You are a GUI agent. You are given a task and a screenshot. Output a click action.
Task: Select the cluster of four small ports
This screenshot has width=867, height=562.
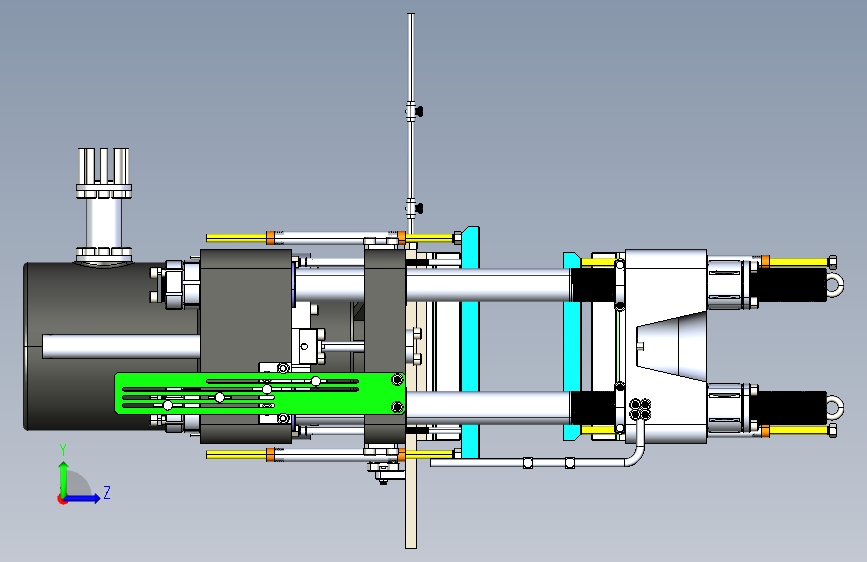click(640, 409)
